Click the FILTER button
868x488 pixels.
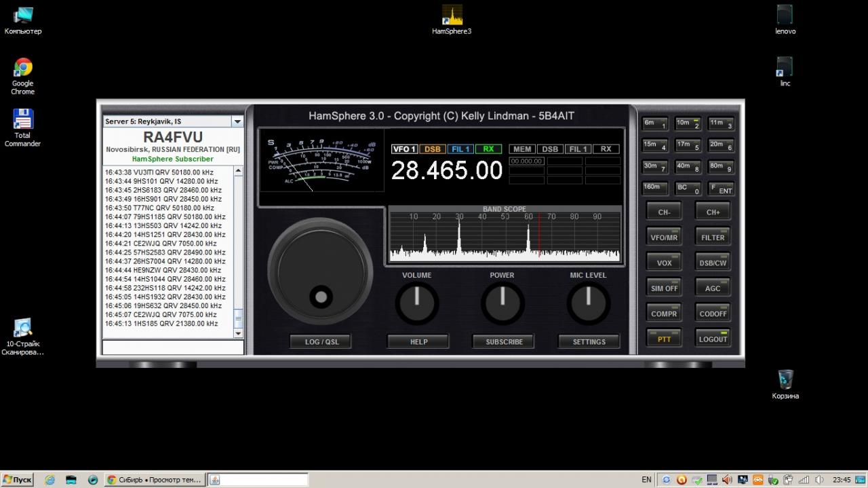tap(713, 237)
